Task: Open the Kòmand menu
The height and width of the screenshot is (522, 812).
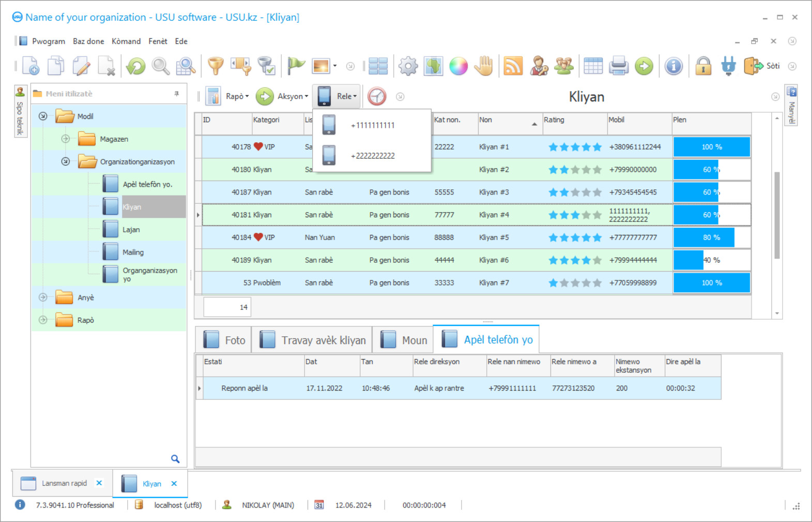Action: click(x=126, y=41)
